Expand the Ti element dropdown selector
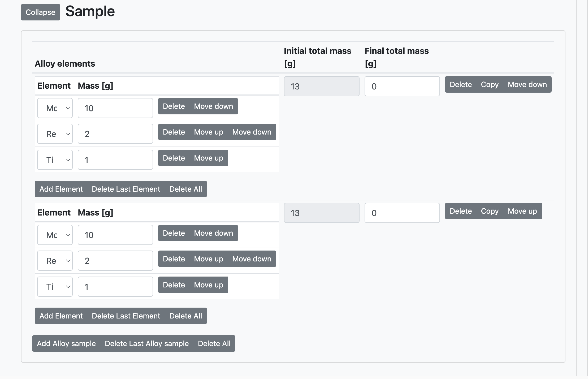 coord(55,159)
